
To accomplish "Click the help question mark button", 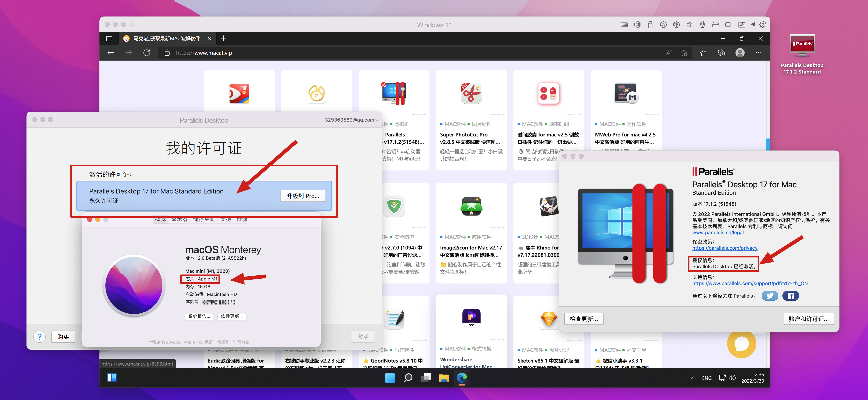I will pos(39,336).
